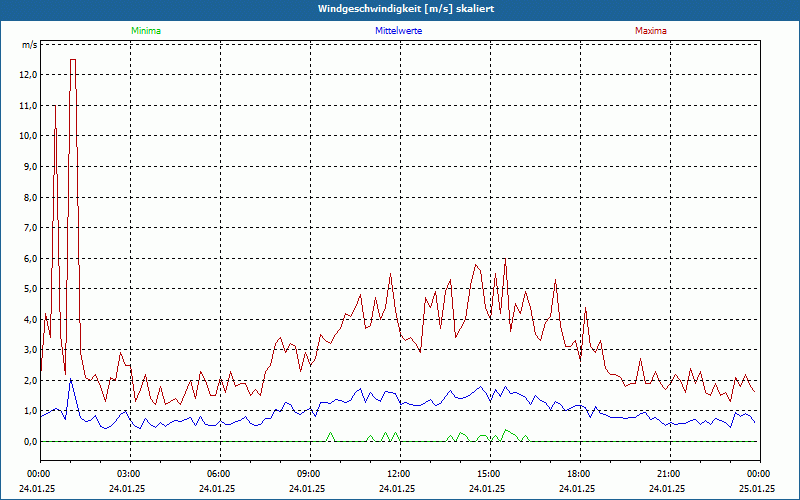800x500 pixels.
Task: Click the red Maxima peak at 11 m/s
Action: pyautogui.click(x=55, y=106)
